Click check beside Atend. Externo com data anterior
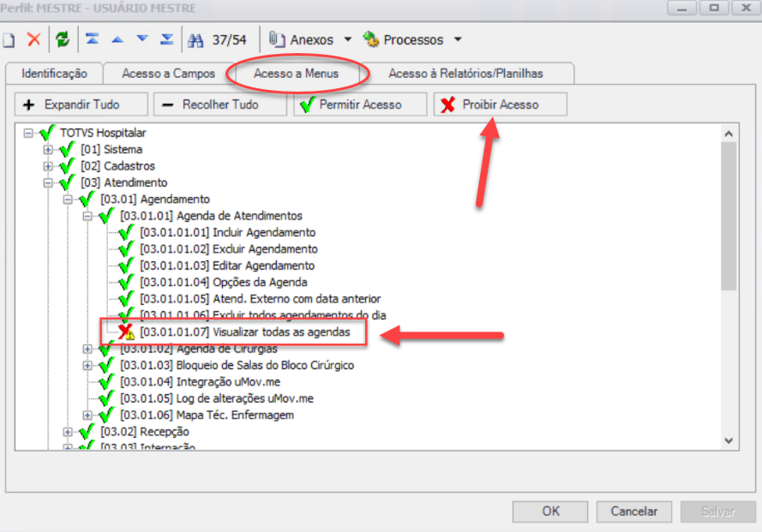The image size is (762, 532). [126, 298]
